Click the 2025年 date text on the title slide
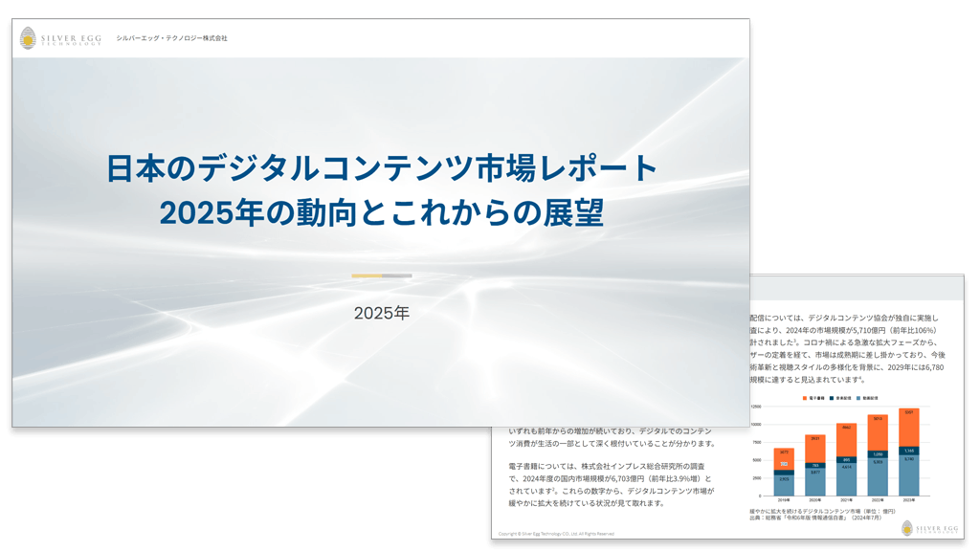The width and height of the screenshot is (980, 551). pyautogui.click(x=382, y=313)
